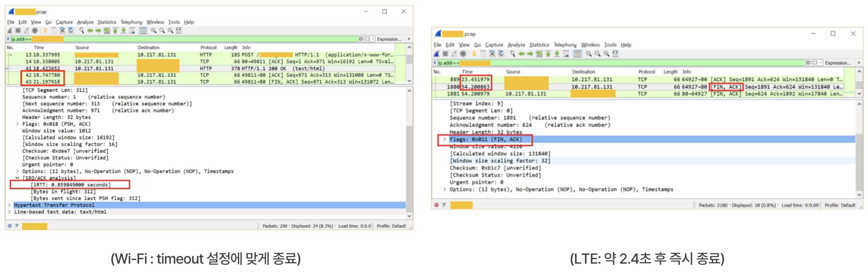The height and width of the screenshot is (276, 868).
Task: Go forward green arrow in left window
Action: click(x=98, y=31)
